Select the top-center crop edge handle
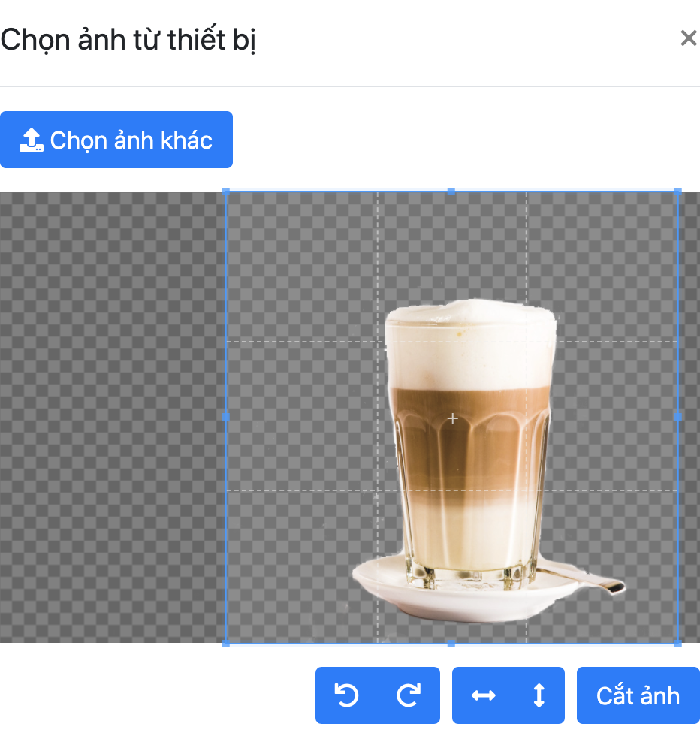The image size is (700, 739). click(x=451, y=192)
